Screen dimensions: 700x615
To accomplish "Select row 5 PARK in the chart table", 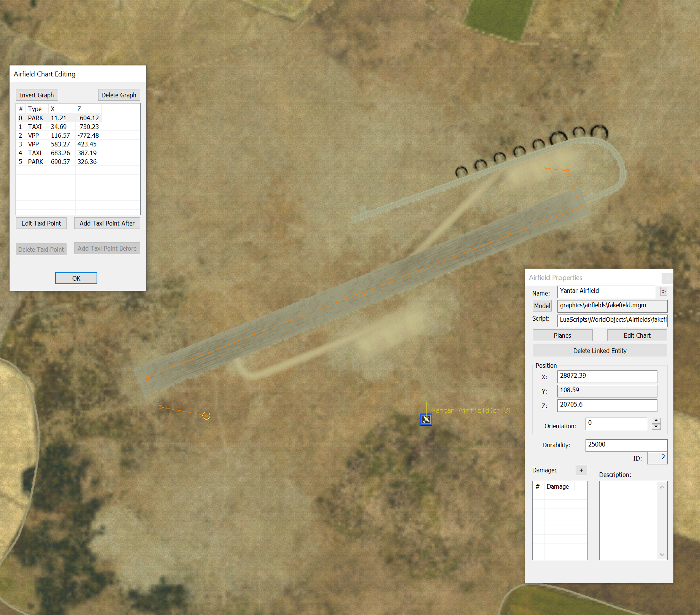I will point(59,162).
